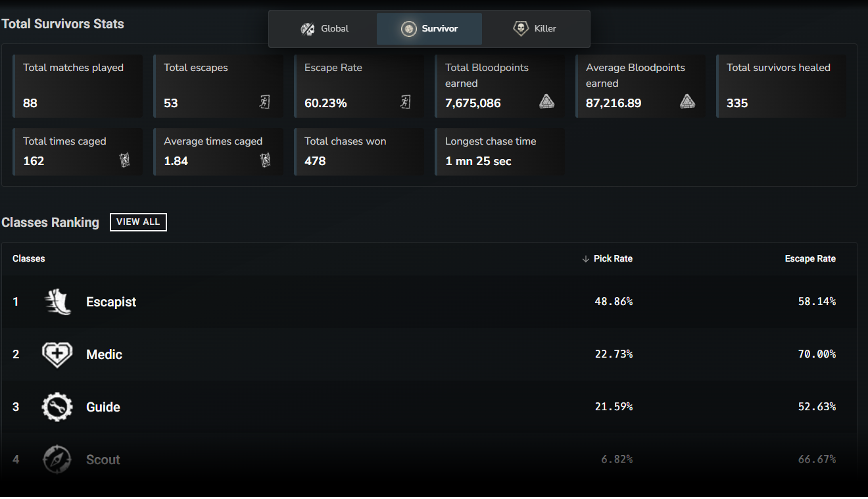868x499 pixels.
Task: Click the Escapist running shoe icon
Action: click(x=57, y=302)
